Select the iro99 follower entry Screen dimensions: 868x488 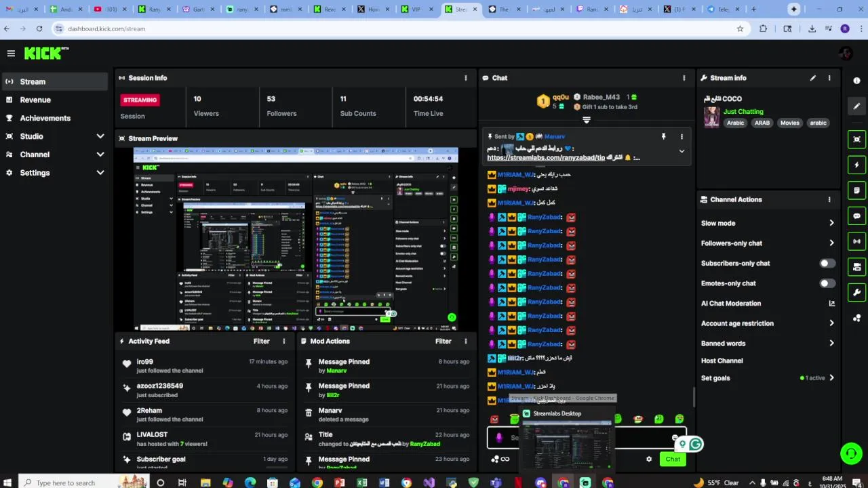[x=205, y=366]
